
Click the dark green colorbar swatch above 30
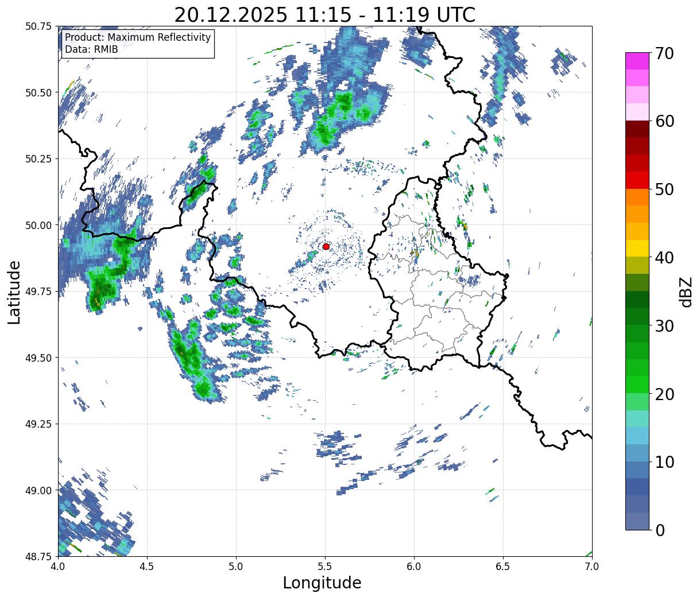coord(637,317)
